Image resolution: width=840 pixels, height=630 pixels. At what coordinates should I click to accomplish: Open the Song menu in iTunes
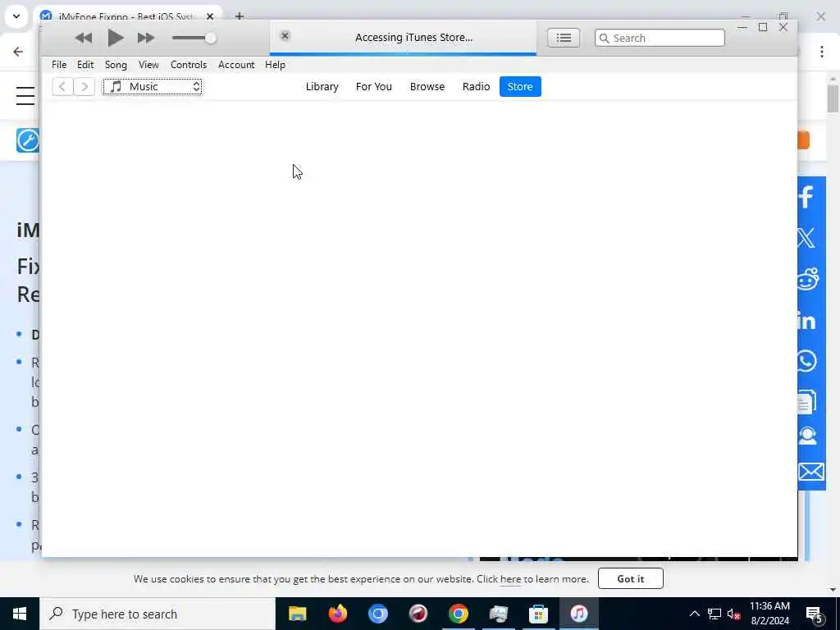(x=116, y=65)
